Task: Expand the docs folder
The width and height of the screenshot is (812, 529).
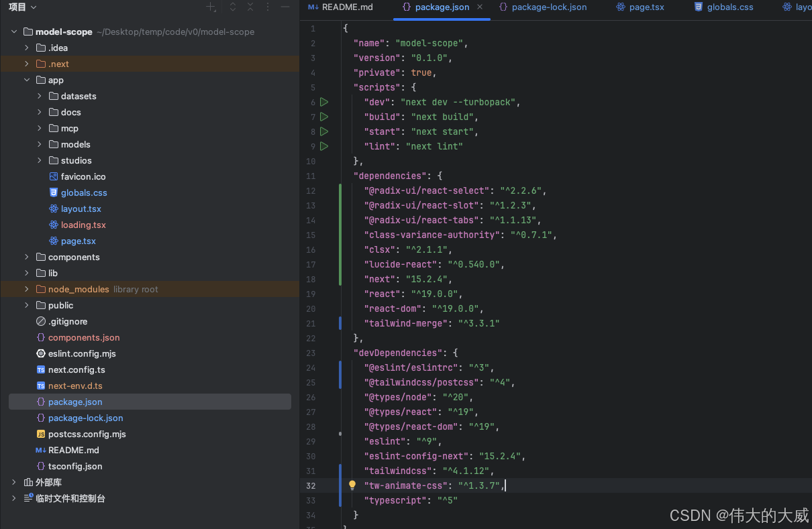Action: pos(40,112)
